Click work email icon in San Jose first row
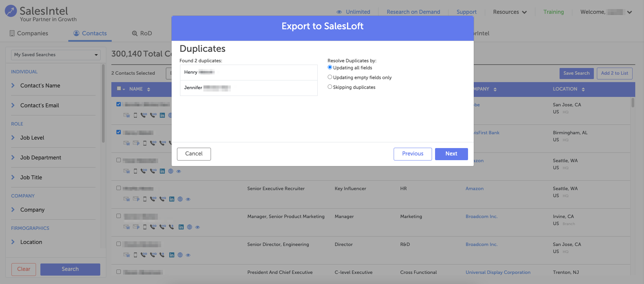644x284 pixels. 127,115
